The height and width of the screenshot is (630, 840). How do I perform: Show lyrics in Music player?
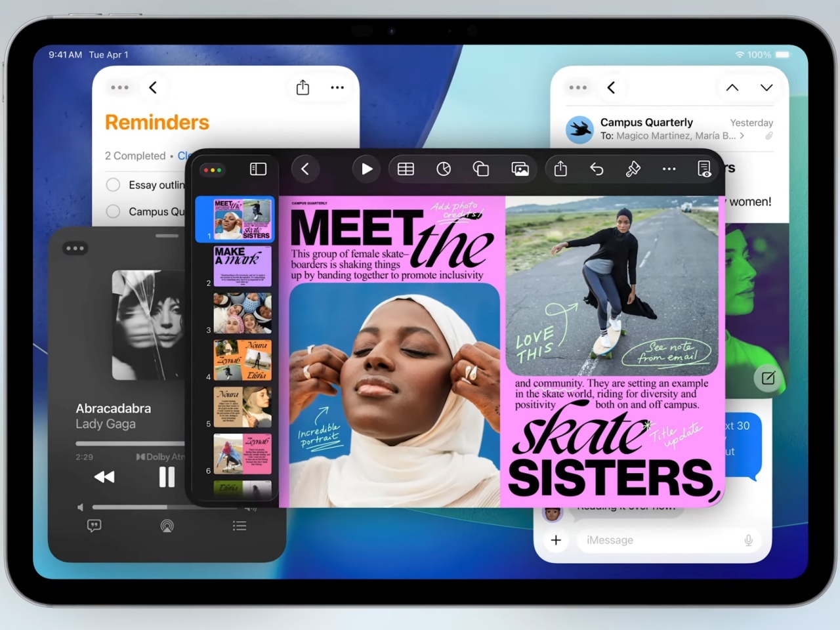click(94, 526)
